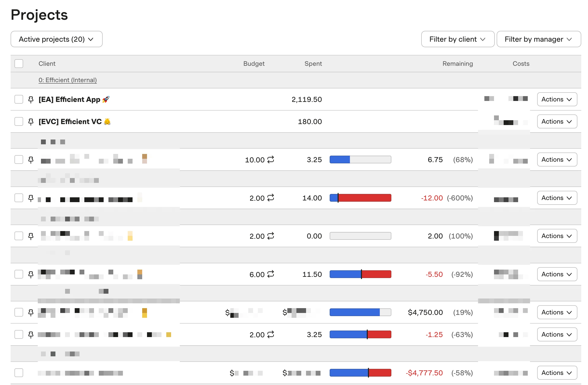Click the Budget column header
588x385 pixels.
[x=254, y=63]
